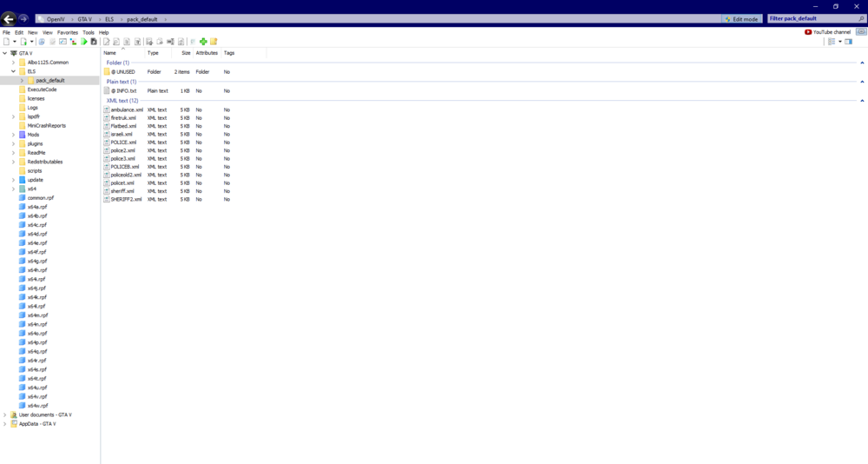Image resolution: width=868 pixels, height=464 pixels.
Task: Click the rename text-cursor toolbar icon
Action: 170,42
